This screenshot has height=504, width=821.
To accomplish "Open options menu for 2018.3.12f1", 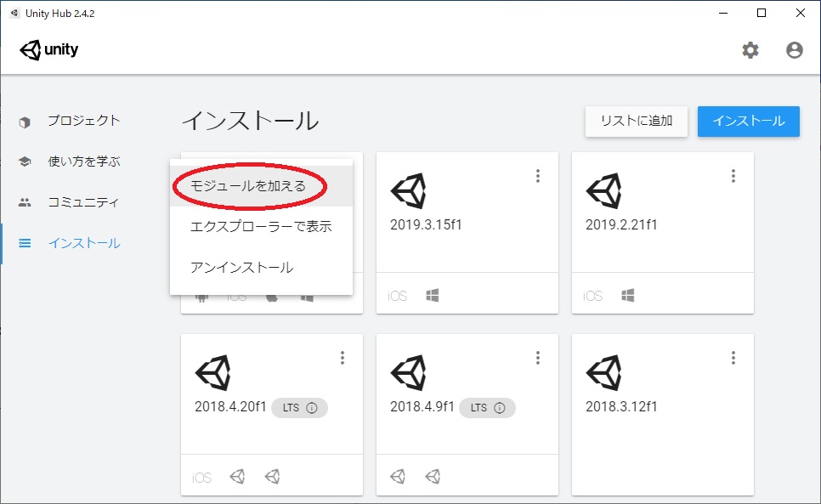I will coord(733,358).
